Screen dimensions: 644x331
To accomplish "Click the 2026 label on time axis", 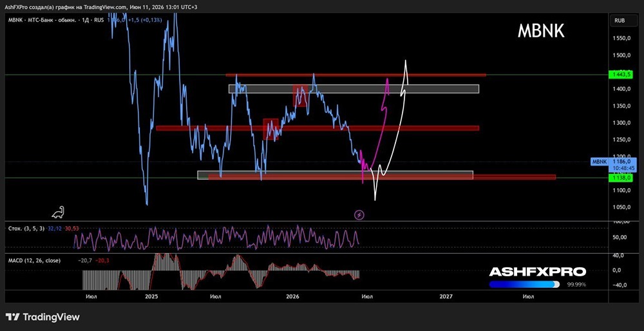I will coord(292,296).
